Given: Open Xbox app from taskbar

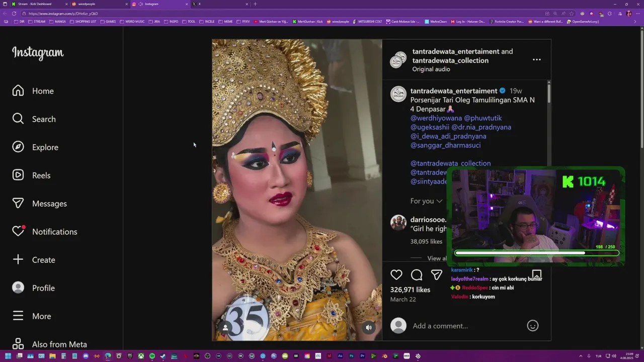Looking at the screenshot, I should [x=141, y=356].
